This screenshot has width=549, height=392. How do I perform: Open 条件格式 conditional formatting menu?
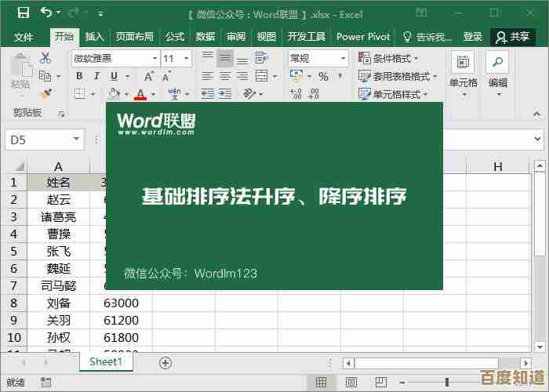389,59
